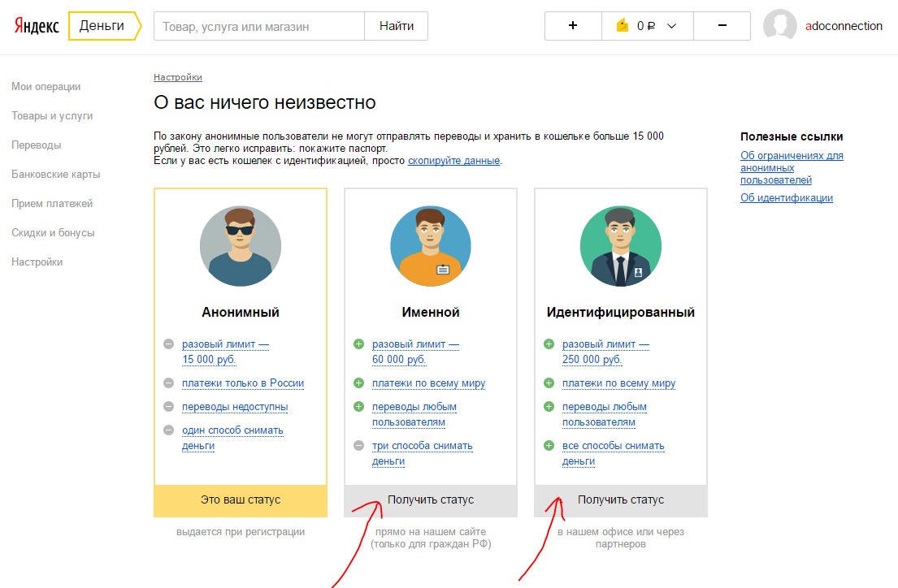This screenshot has width=898, height=588.
Task: Open the user avatar profile picture
Action: pos(780,26)
